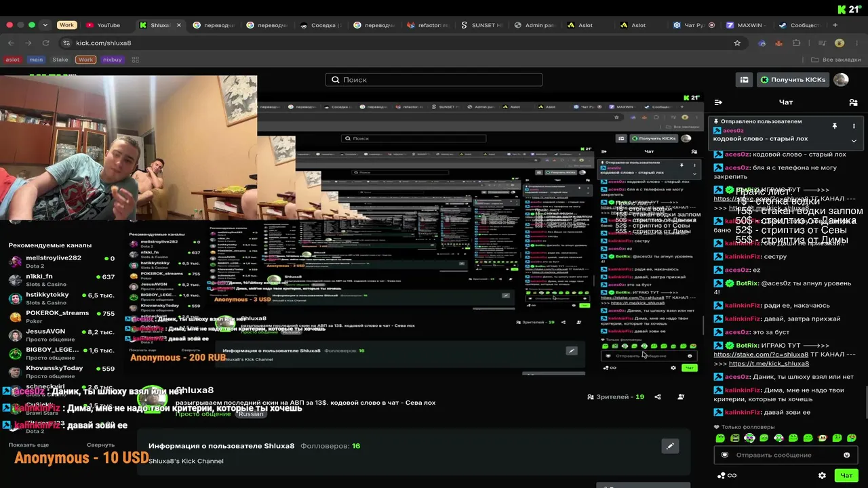The height and width of the screenshot is (488, 868).
Task: Select the Work tab group label
Action: [x=66, y=25]
